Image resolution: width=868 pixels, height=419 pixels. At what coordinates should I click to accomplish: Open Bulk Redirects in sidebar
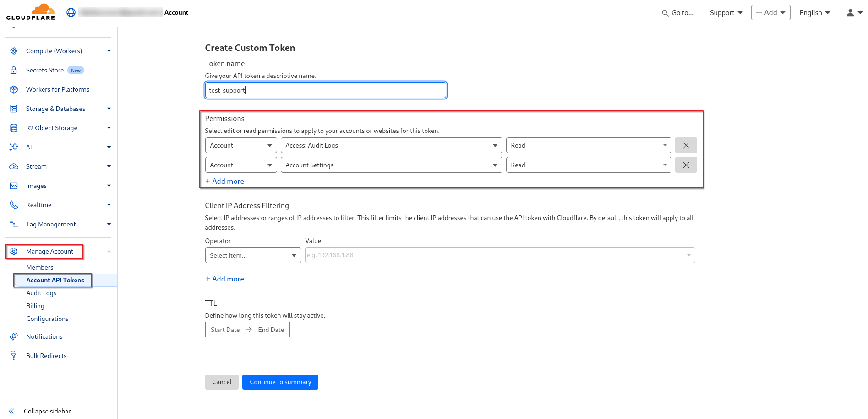[46, 356]
